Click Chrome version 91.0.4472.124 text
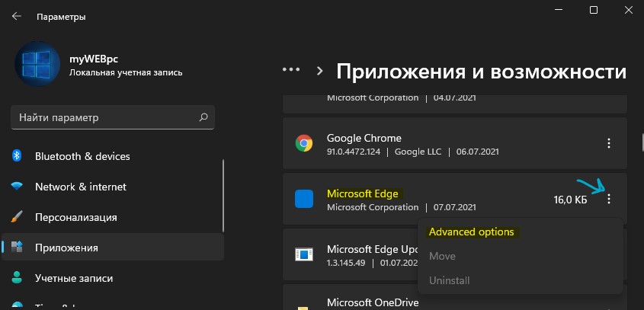Image resolution: width=644 pixels, height=310 pixels. [354, 152]
